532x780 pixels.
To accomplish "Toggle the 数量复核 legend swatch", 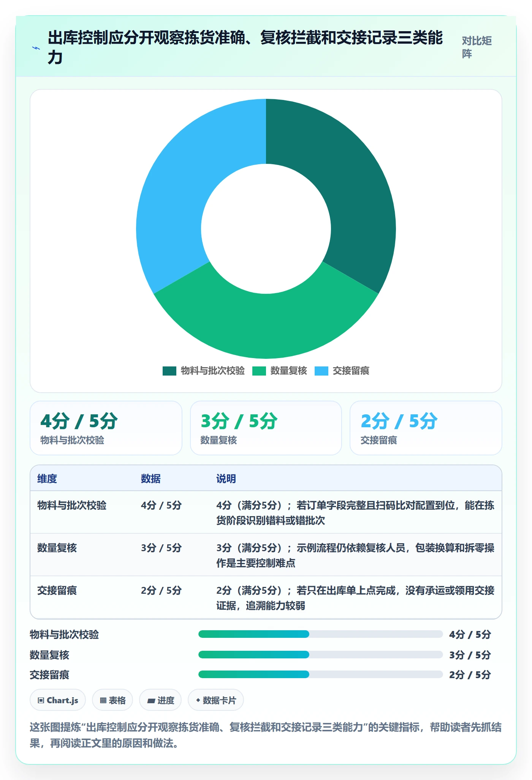I will tap(259, 371).
